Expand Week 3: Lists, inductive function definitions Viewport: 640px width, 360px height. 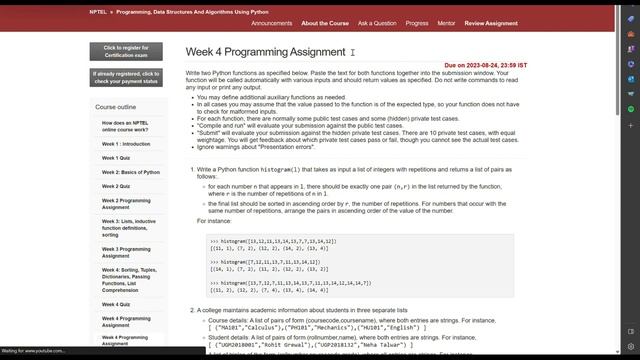(129, 228)
